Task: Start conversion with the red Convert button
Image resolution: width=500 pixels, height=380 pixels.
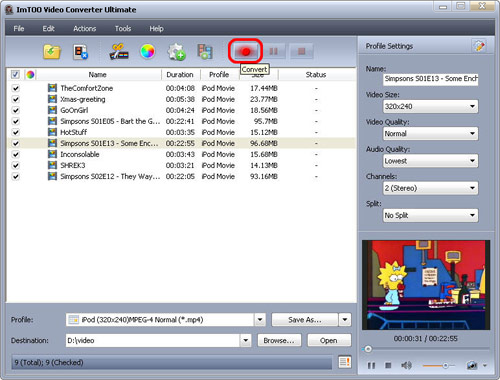Action: 245,51
